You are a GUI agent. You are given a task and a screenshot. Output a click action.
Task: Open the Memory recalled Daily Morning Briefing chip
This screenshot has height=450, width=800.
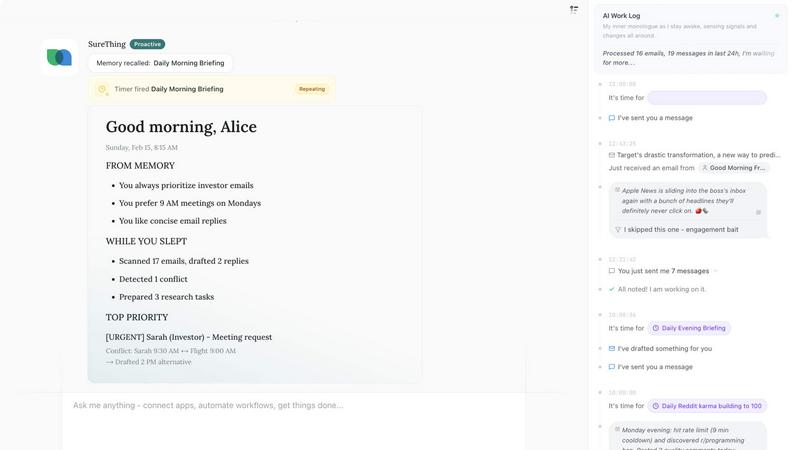pos(160,63)
